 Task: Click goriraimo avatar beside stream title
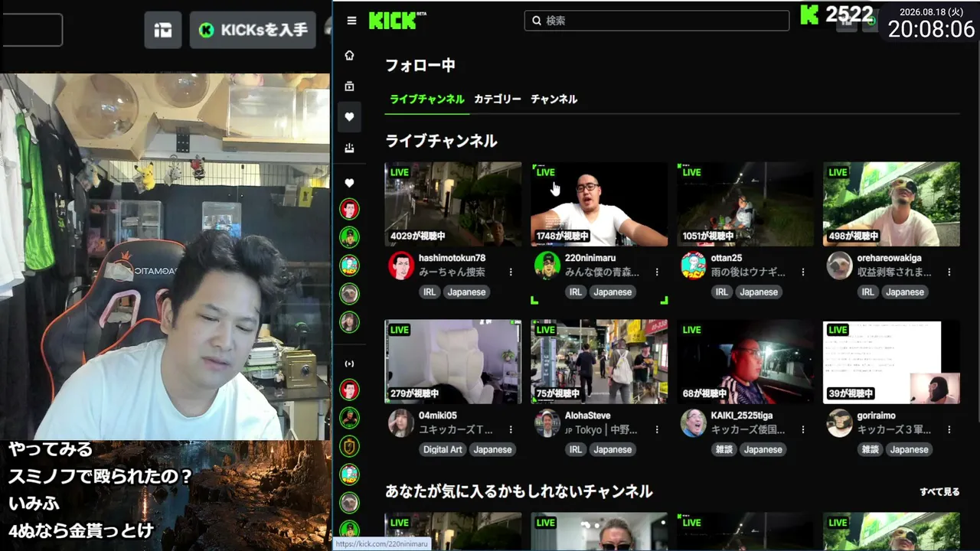tap(840, 423)
